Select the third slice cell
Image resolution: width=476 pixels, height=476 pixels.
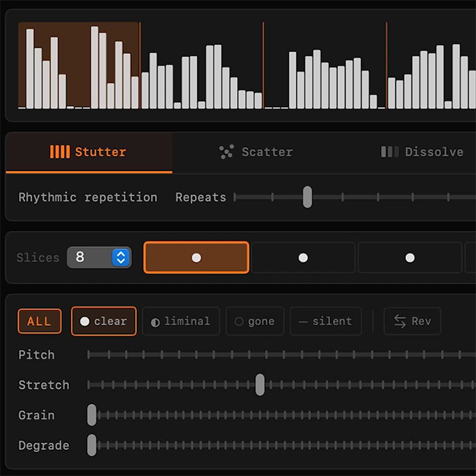point(409,258)
